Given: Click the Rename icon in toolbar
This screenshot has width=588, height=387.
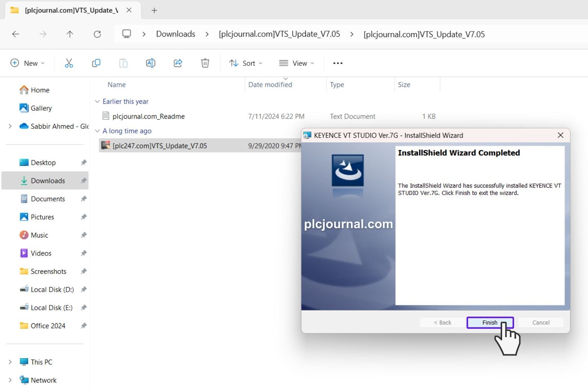Looking at the screenshot, I should click(x=150, y=63).
